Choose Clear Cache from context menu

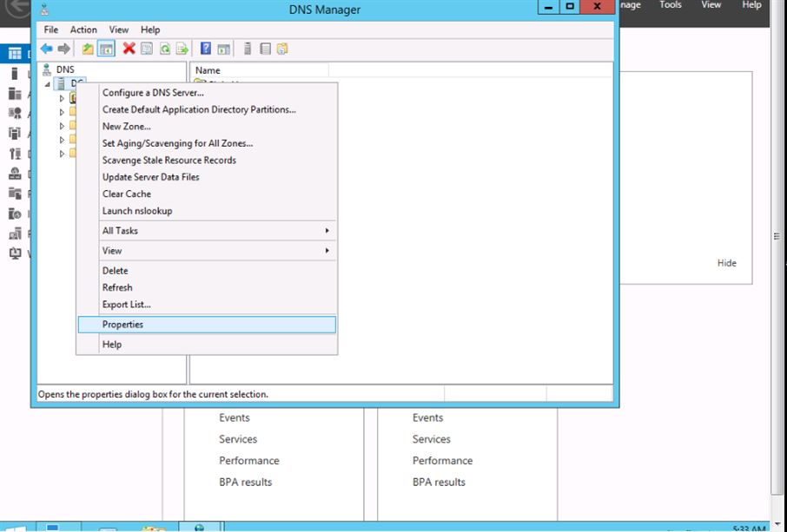point(207,194)
